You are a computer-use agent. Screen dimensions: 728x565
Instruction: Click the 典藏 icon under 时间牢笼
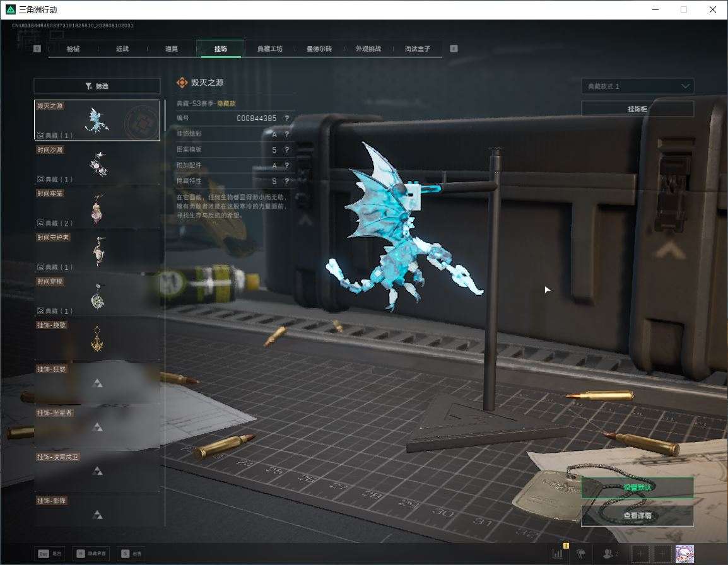pyautogui.click(x=41, y=223)
